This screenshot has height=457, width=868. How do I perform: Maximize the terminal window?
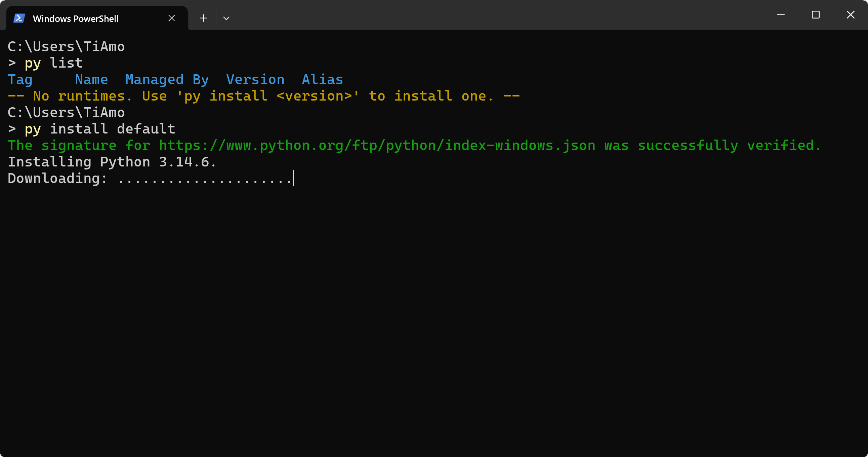(816, 14)
